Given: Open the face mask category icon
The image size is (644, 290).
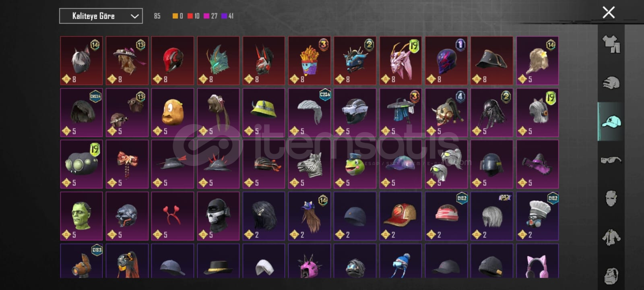Looking at the screenshot, I should [x=611, y=199].
